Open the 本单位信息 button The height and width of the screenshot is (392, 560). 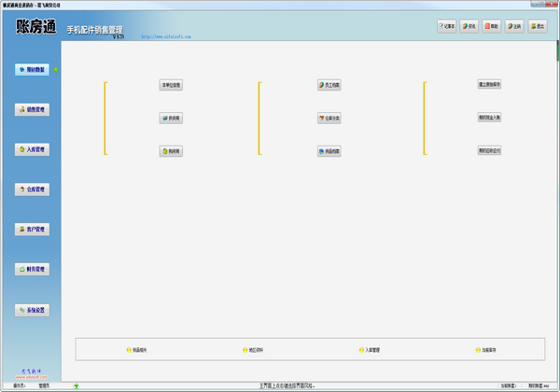171,85
